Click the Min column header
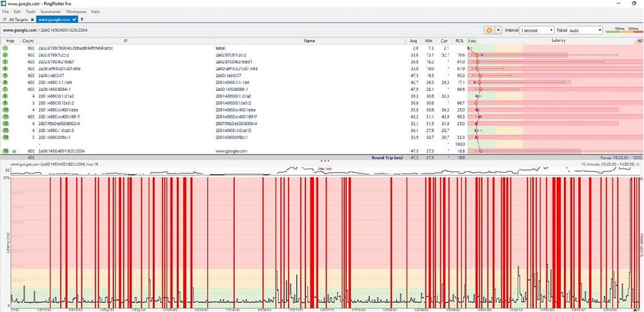This screenshot has width=644, height=312. (x=428, y=41)
